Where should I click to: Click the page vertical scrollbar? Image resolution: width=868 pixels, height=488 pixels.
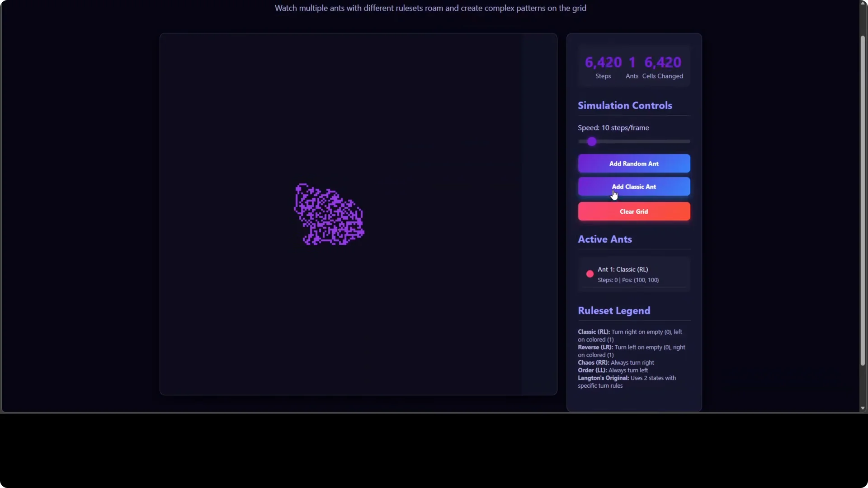pos(863,201)
